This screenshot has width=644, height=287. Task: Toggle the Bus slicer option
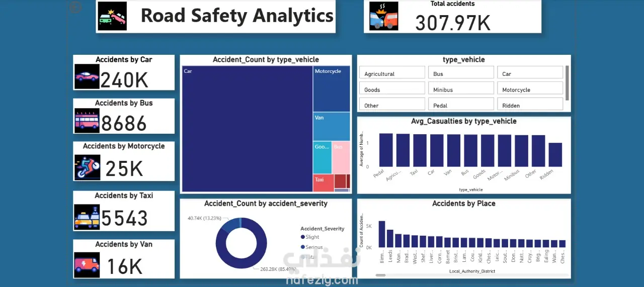click(x=461, y=72)
